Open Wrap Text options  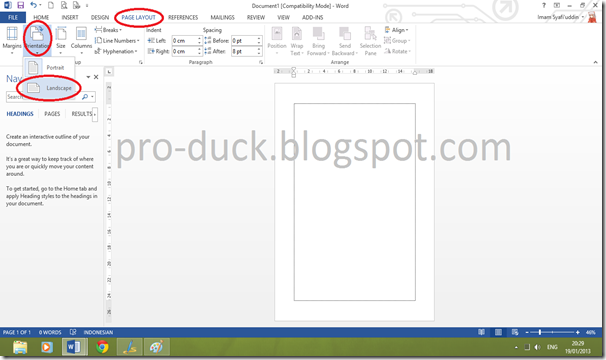(x=297, y=41)
